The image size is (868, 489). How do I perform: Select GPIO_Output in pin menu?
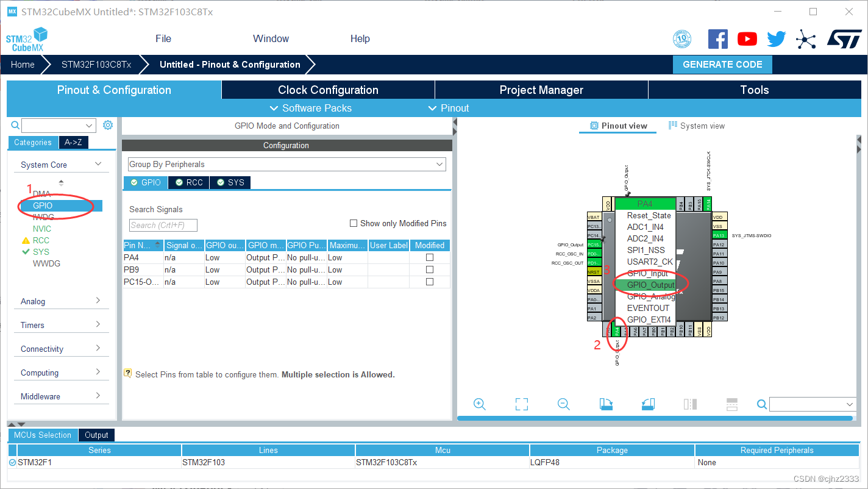[645, 285]
